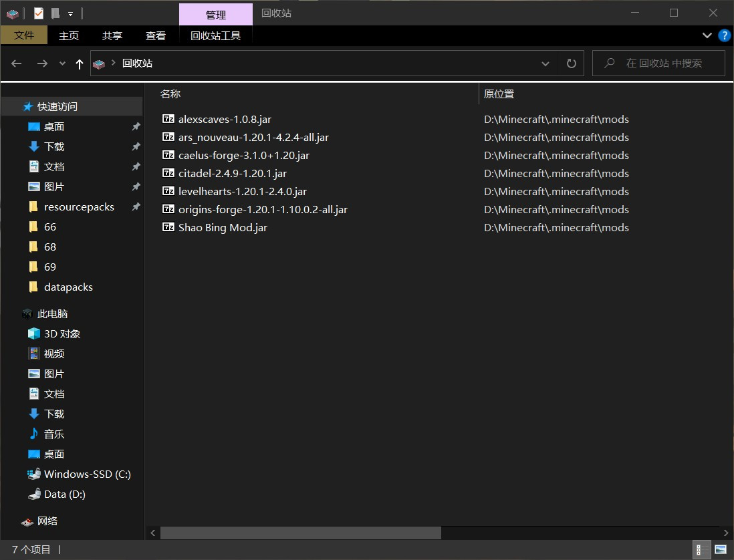734x560 pixels.
Task: Click the 回收站 breadcrumb in address bar
Action: tap(137, 63)
